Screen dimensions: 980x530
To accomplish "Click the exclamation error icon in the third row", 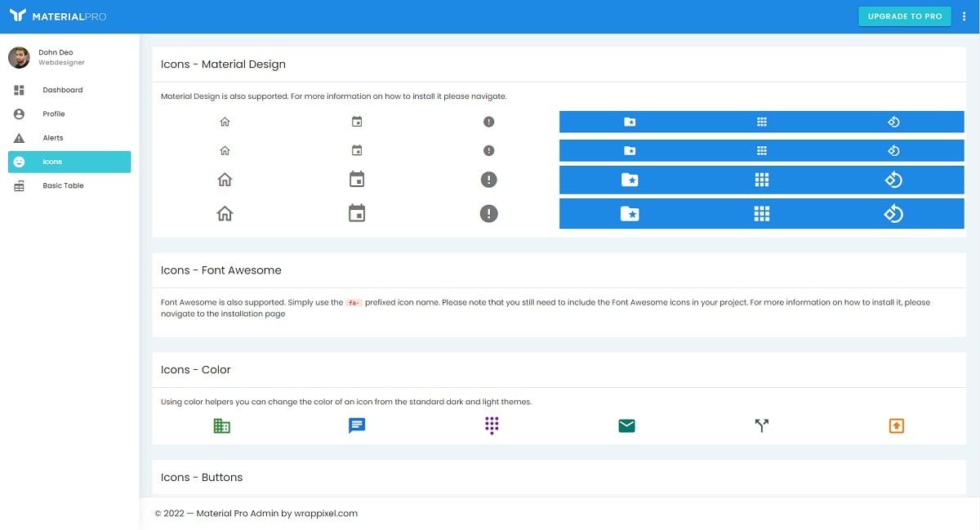I will [x=488, y=179].
